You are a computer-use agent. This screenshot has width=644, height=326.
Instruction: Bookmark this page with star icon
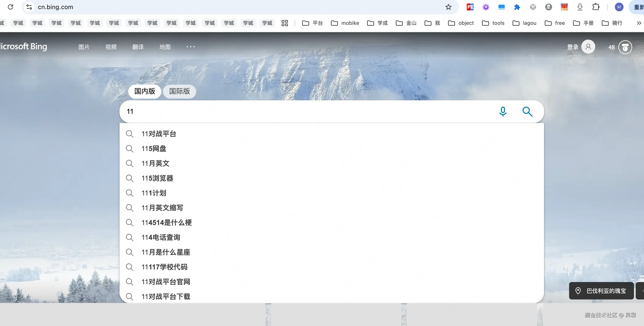448,7
